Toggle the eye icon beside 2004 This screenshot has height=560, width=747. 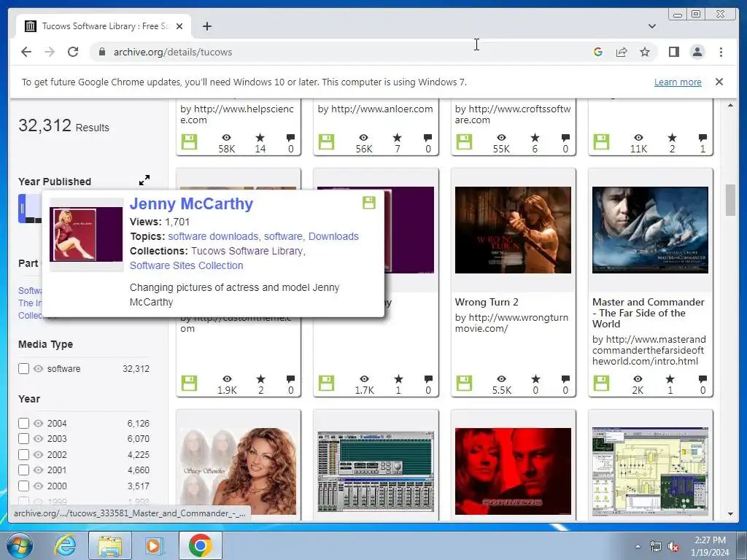tap(39, 424)
